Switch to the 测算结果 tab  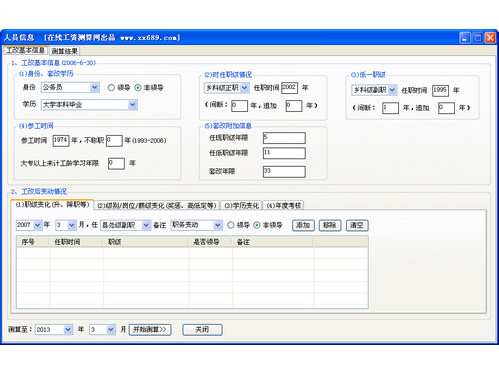click(x=65, y=51)
